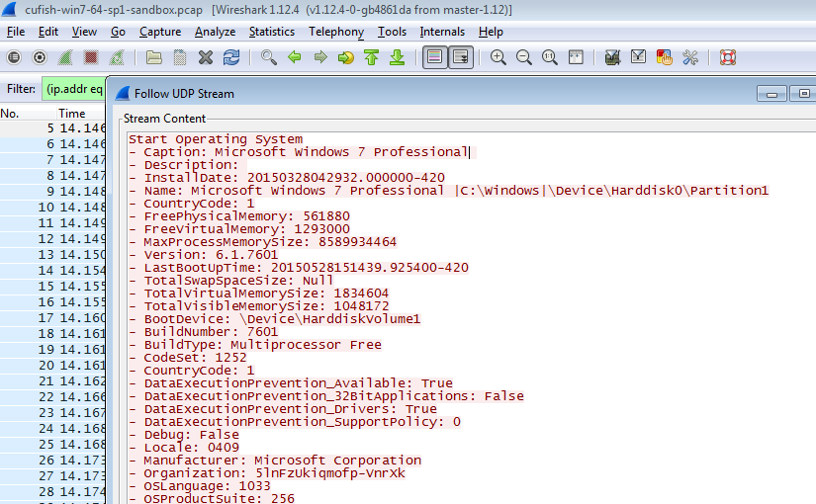Open the Go menu
This screenshot has height=504, width=816.
click(x=118, y=32)
